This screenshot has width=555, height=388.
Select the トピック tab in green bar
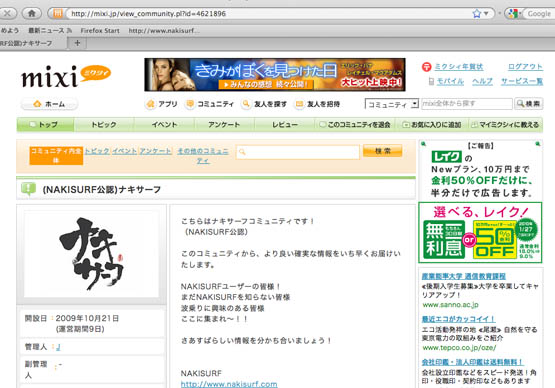104,125
